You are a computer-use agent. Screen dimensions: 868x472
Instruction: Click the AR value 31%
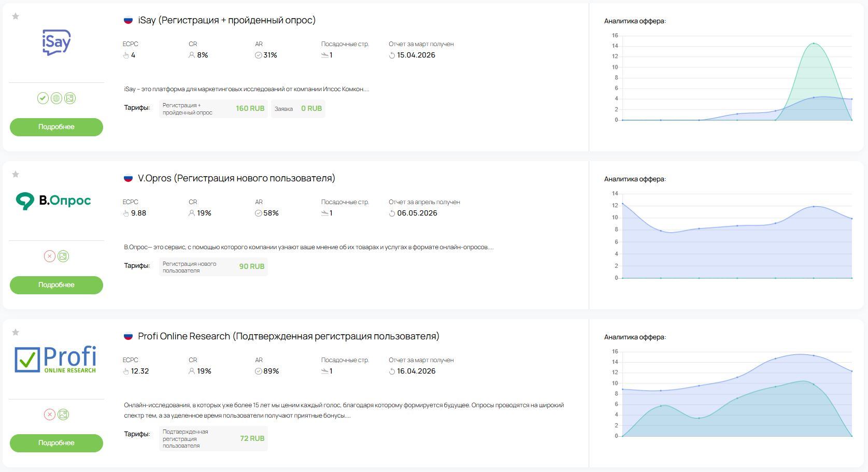(271, 55)
